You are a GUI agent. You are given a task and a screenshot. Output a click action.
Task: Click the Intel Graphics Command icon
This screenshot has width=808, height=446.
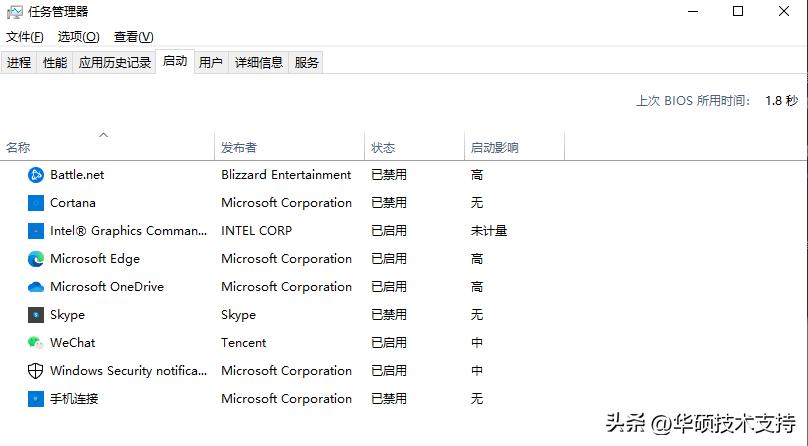(x=36, y=231)
